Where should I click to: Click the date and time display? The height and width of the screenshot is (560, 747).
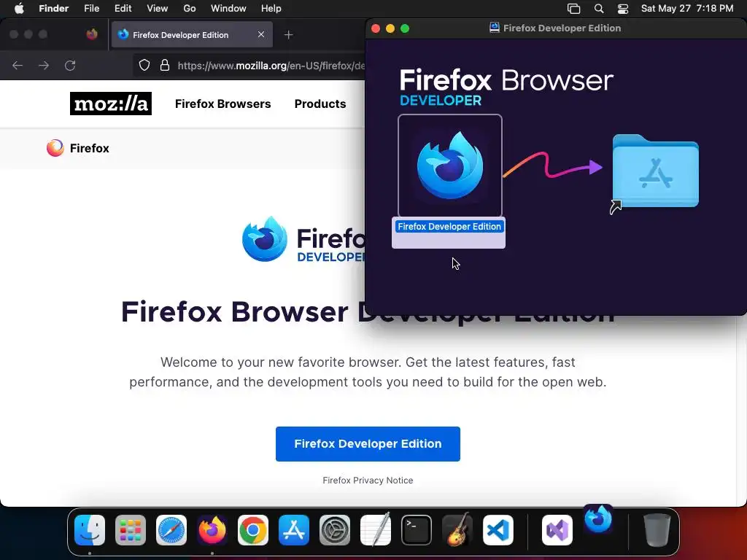(x=687, y=9)
